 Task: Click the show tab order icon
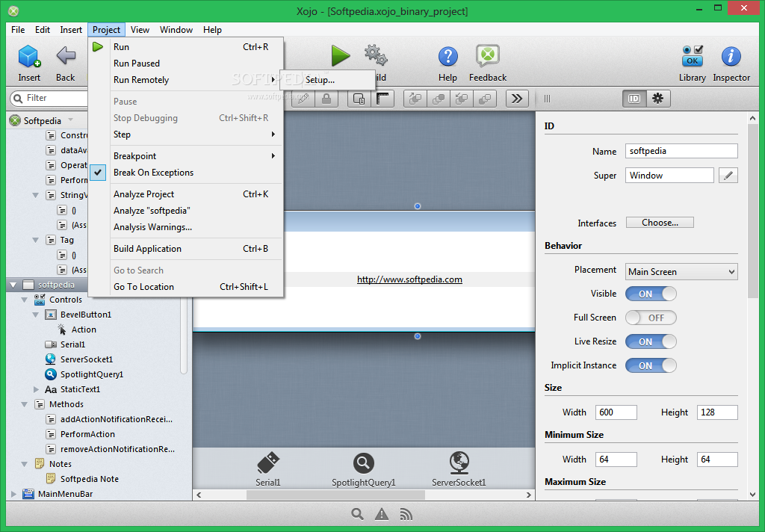(x=359, y=99)
